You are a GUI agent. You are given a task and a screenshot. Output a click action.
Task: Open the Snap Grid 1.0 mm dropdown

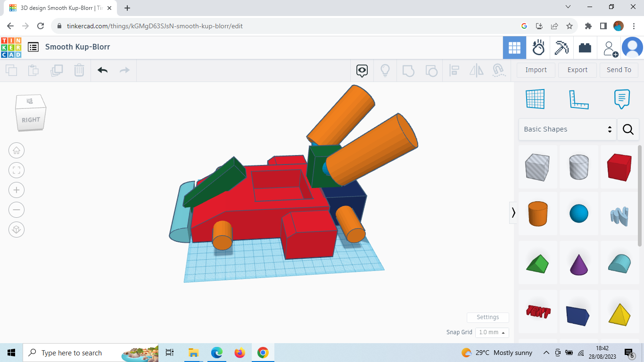[x=492, y=332]
